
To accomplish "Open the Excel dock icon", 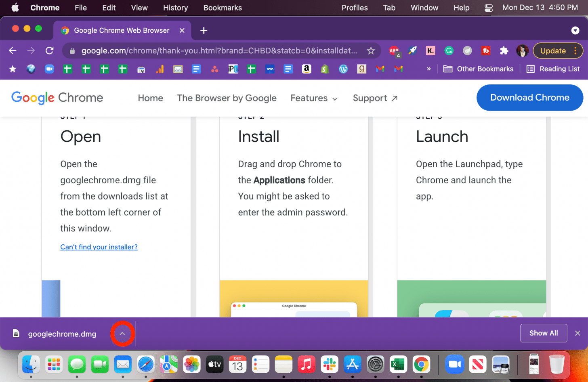I will coord(399,365).
